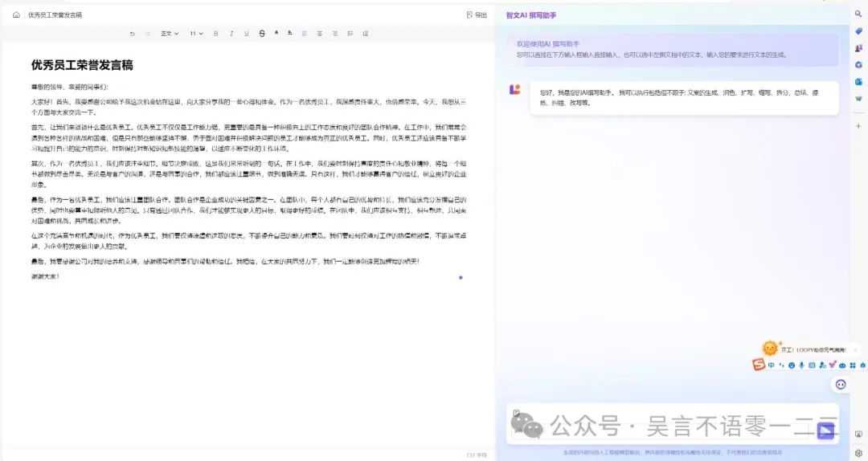Open the font size 11 dropdown
The height and width of the screenshot is (461, 868).
click(196, 34)
